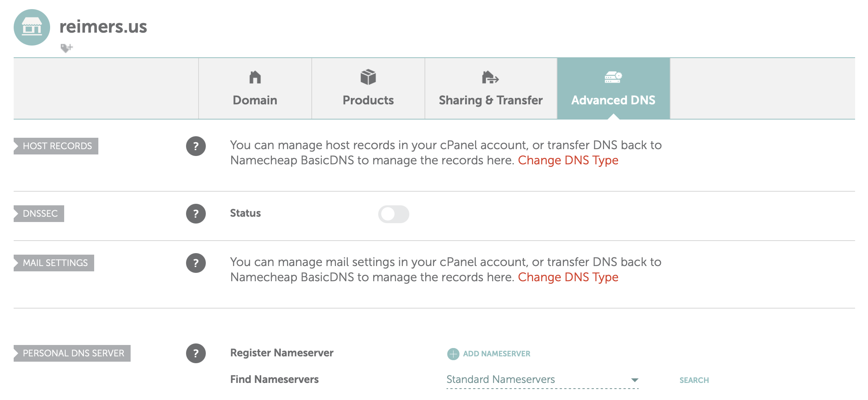
Task: Click the house icon on Domain tab
Action: click(x=255, y=77)
